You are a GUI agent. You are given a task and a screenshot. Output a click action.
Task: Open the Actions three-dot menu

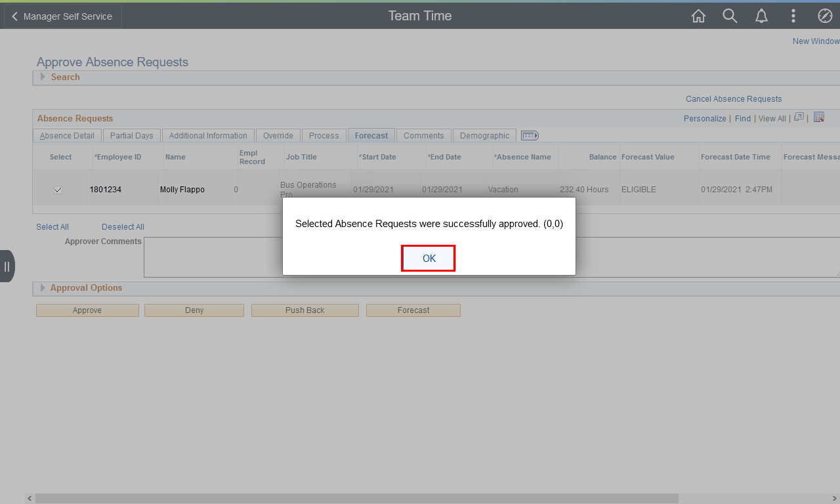[x=793, y=16]
